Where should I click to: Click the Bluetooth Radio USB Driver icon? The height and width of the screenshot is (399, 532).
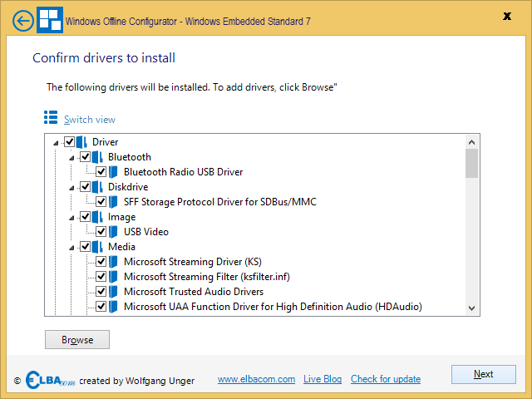click(x=113, y=172)
